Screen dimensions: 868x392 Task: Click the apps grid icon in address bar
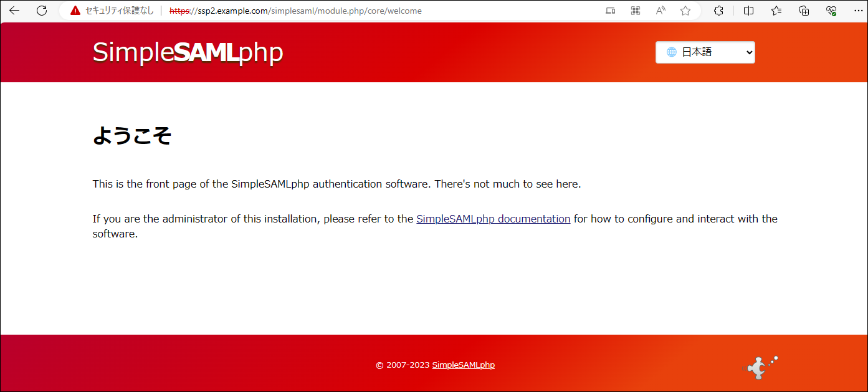[x=636, y=11]
